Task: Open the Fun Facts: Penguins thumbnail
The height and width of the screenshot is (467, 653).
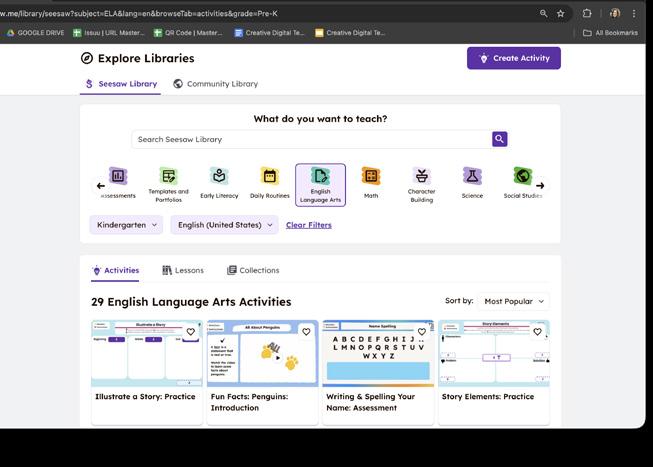Action: [x=262, y=354]
